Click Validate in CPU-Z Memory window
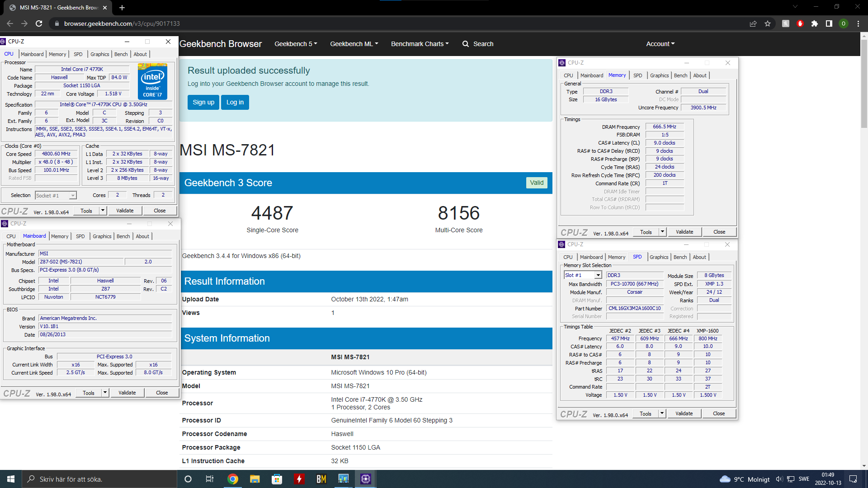Viewport: 868px width, 488px height. 684,232
